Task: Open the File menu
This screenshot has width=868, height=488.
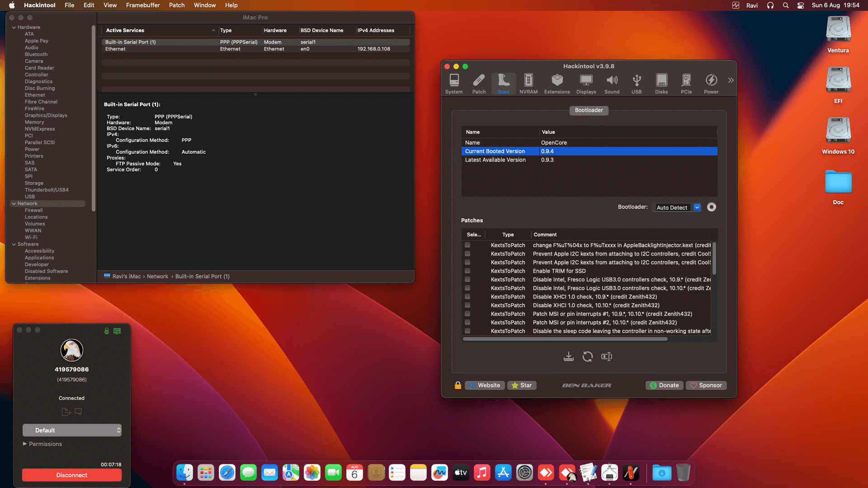Action: [70, 5]
